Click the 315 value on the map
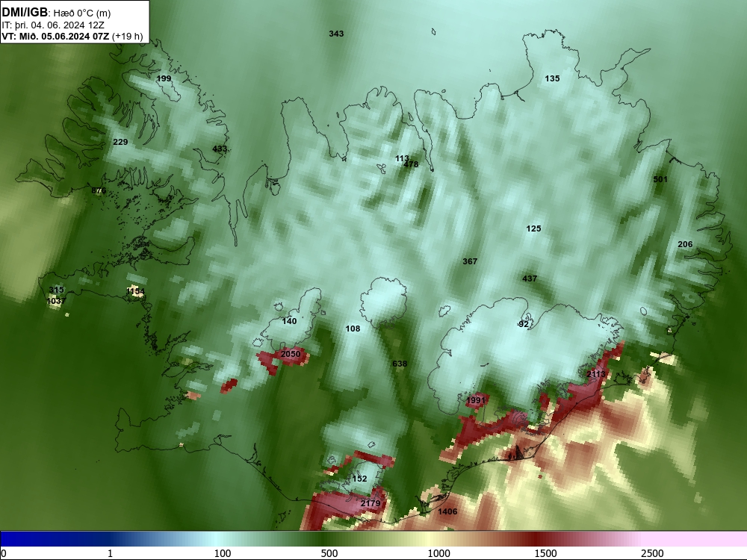This screenshot has height=560, width=747. pyautogui.click(x=56, y=290)
